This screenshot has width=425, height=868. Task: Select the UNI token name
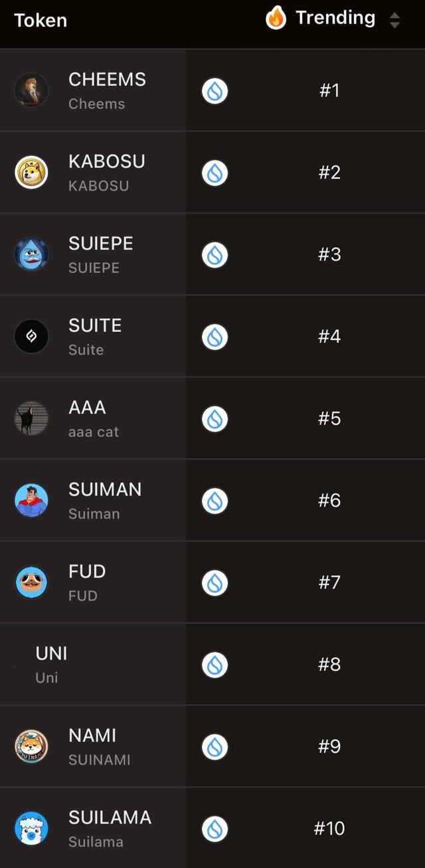click(51, 653)
